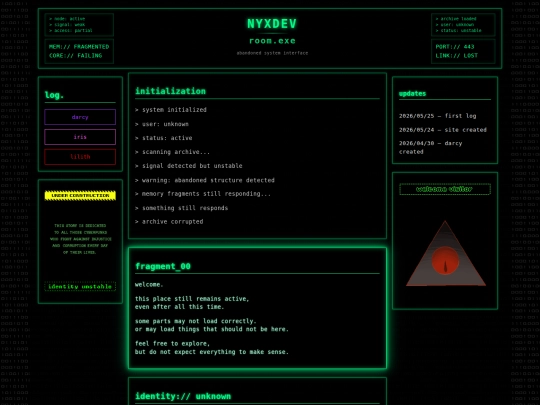The image size is (540, 405).
Task: Click the 'room.exe' subtitle
Action: tap(272, 41)
